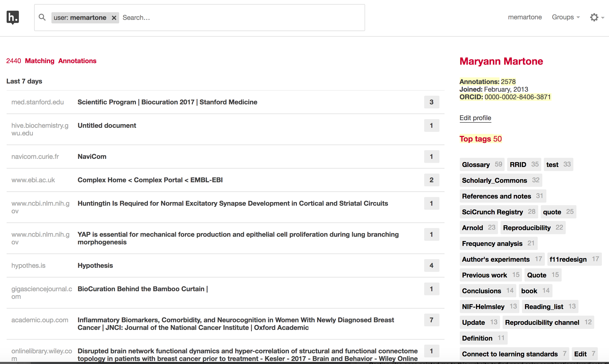
Task: Choose the lowercase quote tag
Action: [558, 212]
